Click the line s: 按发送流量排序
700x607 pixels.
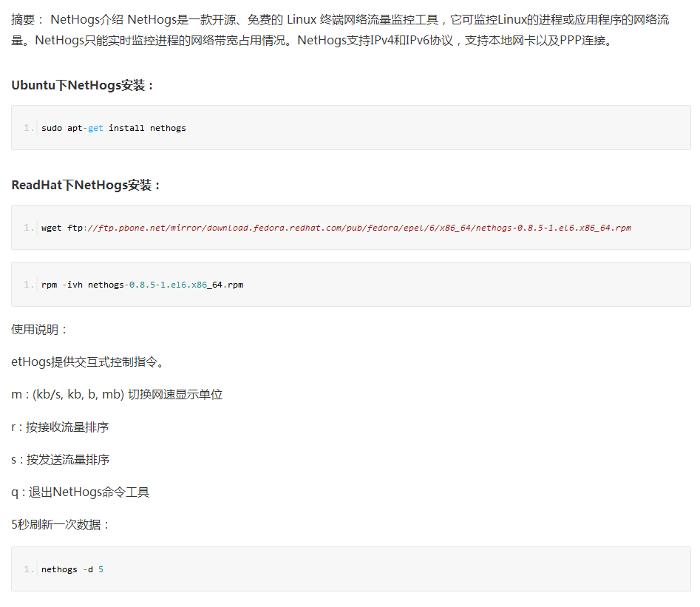click(x=61, y=460)
